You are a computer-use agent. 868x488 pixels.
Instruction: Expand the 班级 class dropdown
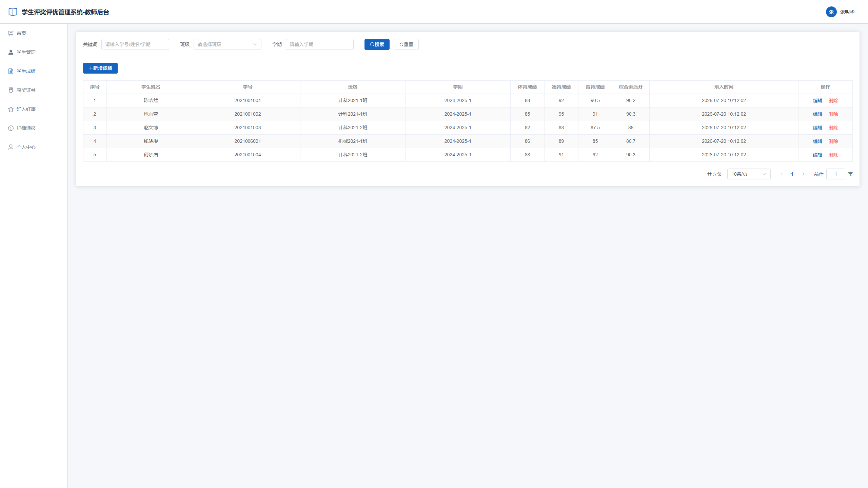(x=228, y=44)
